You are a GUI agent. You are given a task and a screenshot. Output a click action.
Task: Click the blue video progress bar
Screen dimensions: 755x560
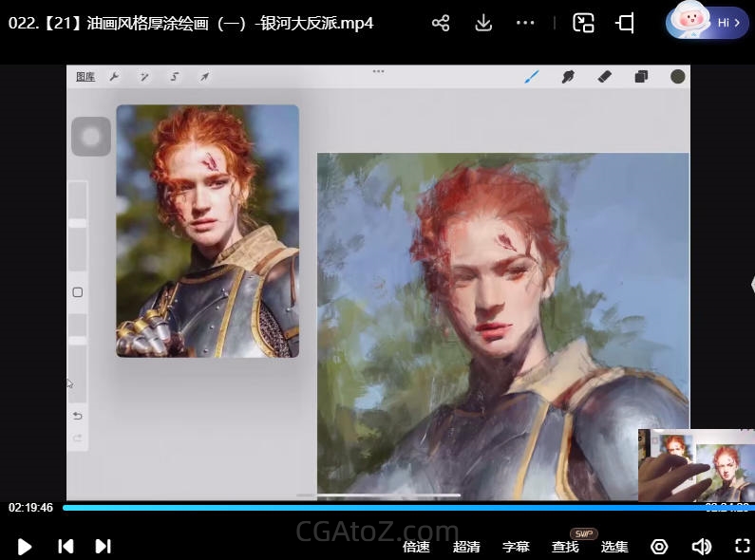tap(380, 508)
